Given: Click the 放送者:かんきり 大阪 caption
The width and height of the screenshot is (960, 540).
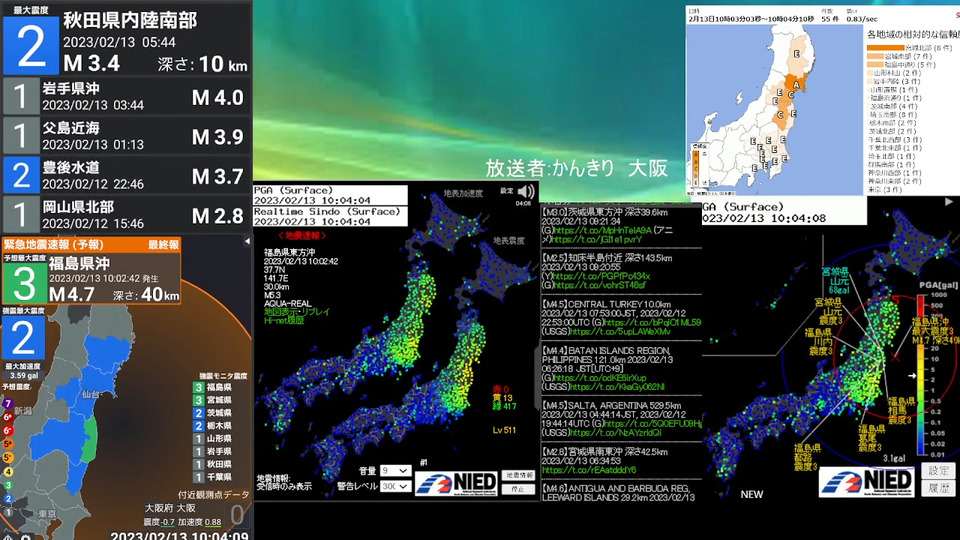Looking at the screenshot, I should [576, 168].
